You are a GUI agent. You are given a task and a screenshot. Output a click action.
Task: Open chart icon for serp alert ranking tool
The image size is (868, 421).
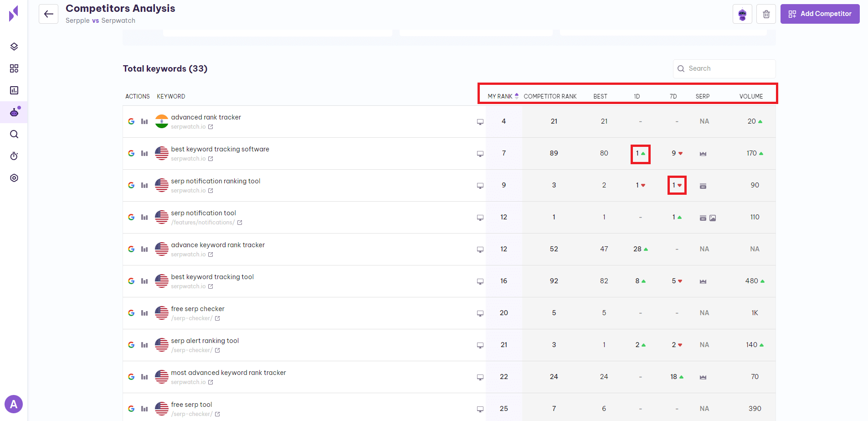144,345
